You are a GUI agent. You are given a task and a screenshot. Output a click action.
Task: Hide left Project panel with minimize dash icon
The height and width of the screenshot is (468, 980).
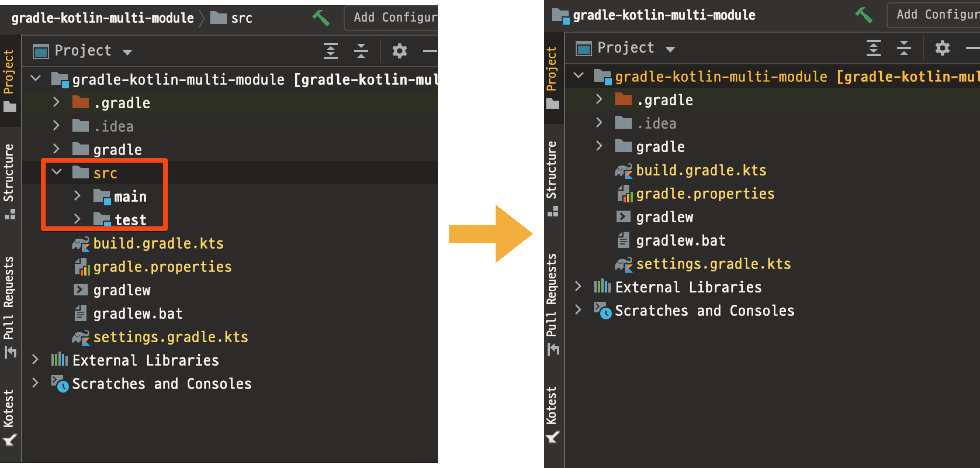point(430,51)
